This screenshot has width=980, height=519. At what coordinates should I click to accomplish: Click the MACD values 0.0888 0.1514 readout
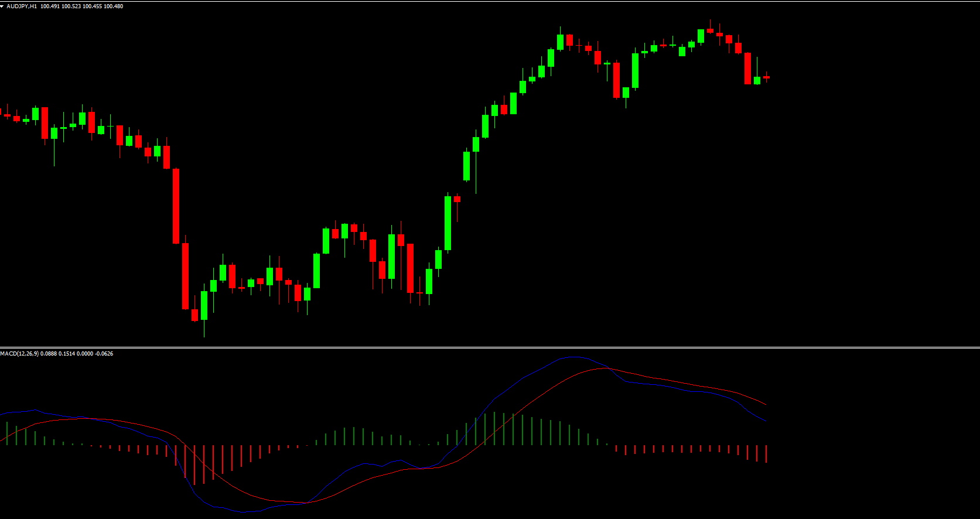[x=59, y=354]
